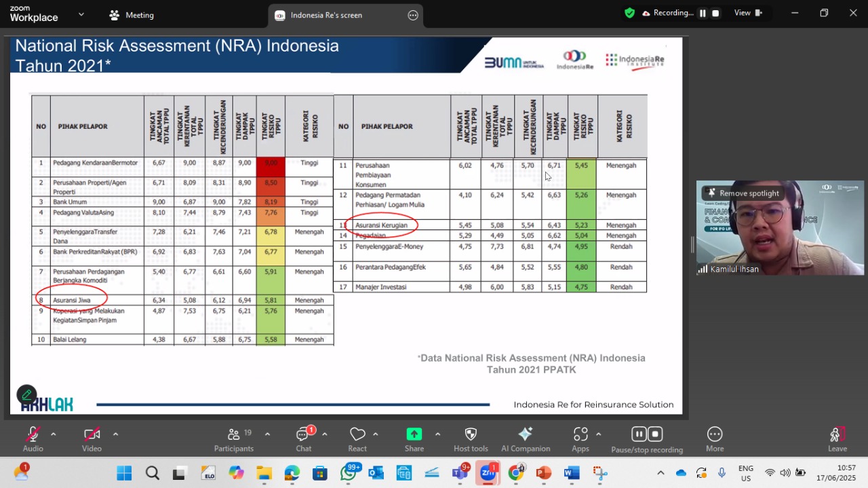Leave the meeting
Viewport: 868px width, 488px height.
(x=837, y=439)
